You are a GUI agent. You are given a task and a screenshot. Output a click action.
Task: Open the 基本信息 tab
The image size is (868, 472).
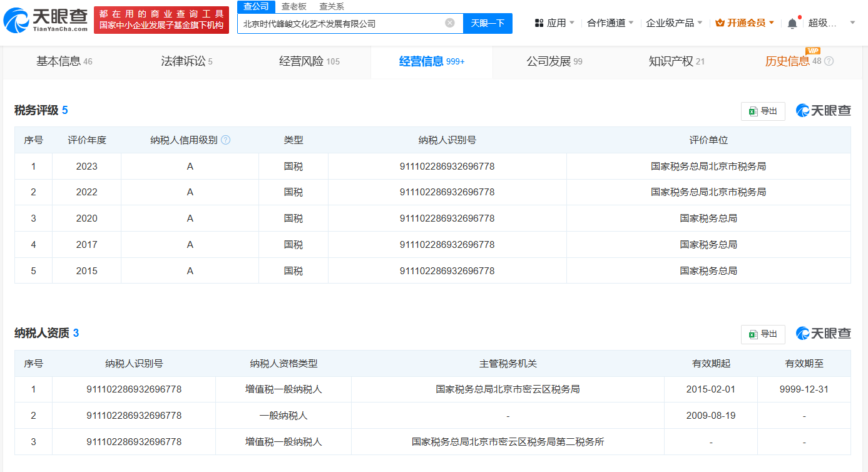64,61
